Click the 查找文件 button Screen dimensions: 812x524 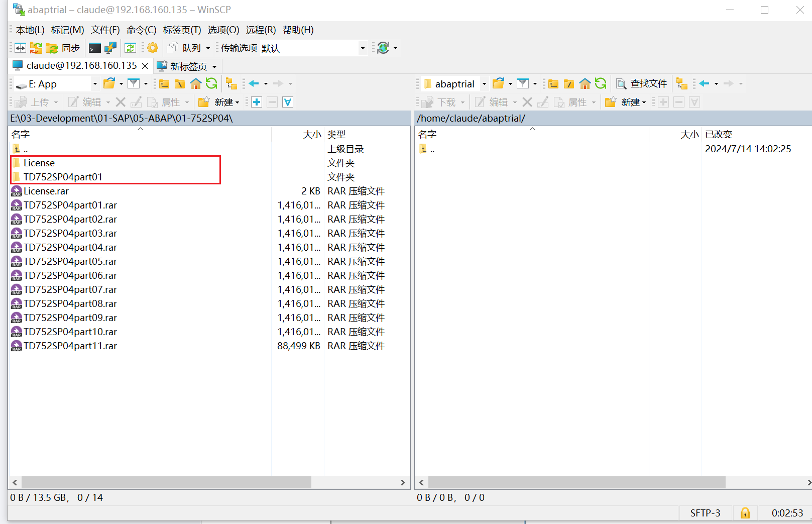[642, 84]
